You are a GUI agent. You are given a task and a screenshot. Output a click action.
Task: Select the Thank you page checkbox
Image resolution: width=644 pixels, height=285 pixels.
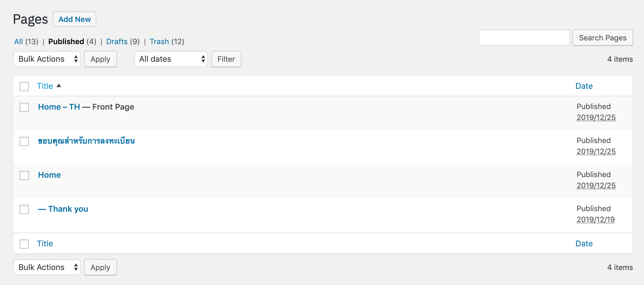click(24, 209)
